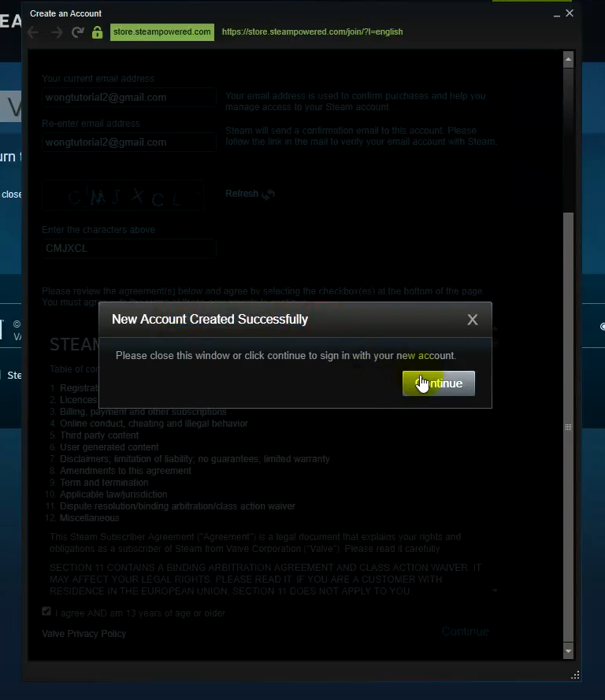Screen dimensions: 605x700
Task: Click the scrollbar down arrow
Action: (569, 651)
